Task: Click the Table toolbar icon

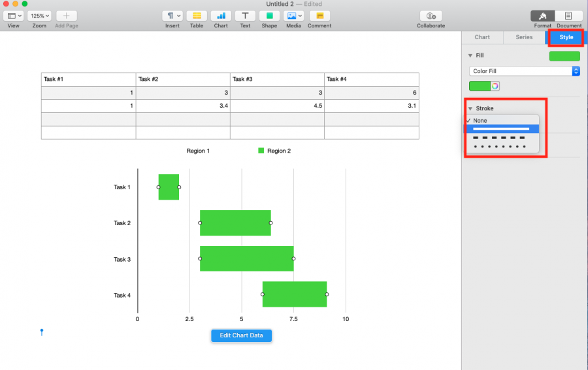Action: pyautogui.click(x=197, y=16)
